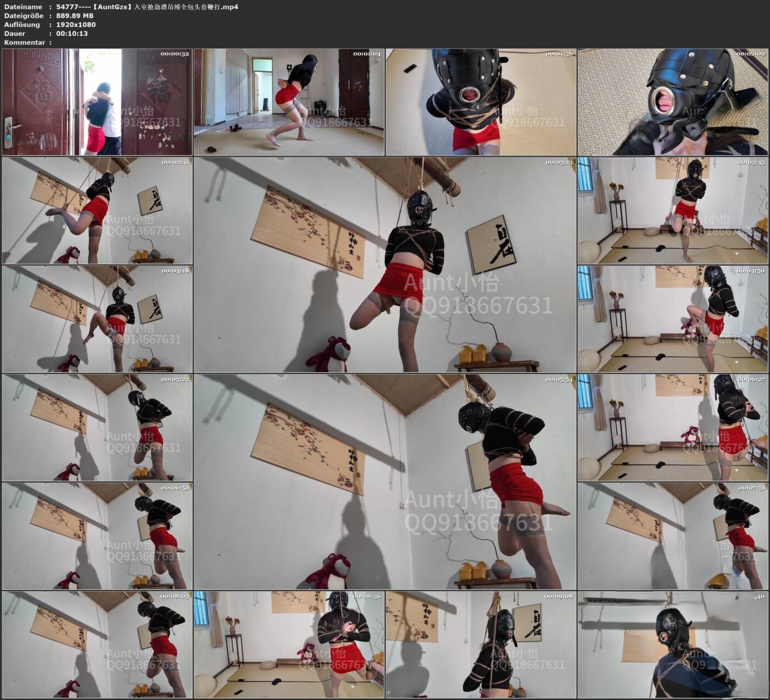Click the Dateiname mp4 filename text
This screenshot has height=700, width=770.
[x=147, y=7]
